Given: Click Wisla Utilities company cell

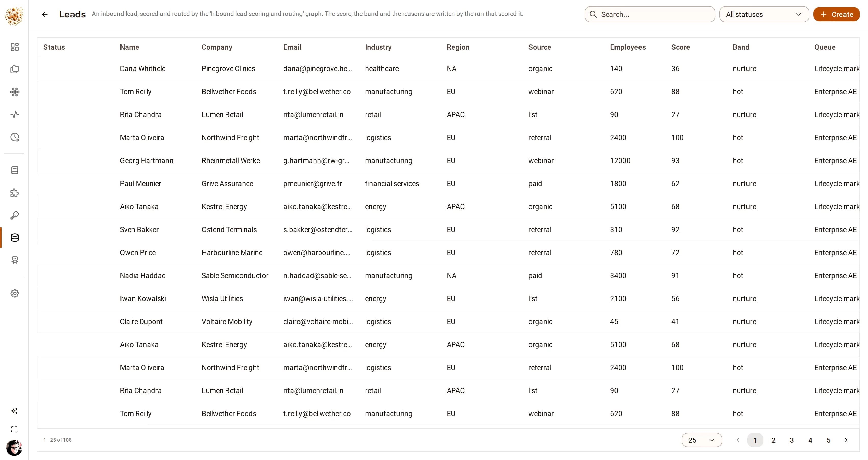Looking at the screenshot, I should [x=222, y=298].
